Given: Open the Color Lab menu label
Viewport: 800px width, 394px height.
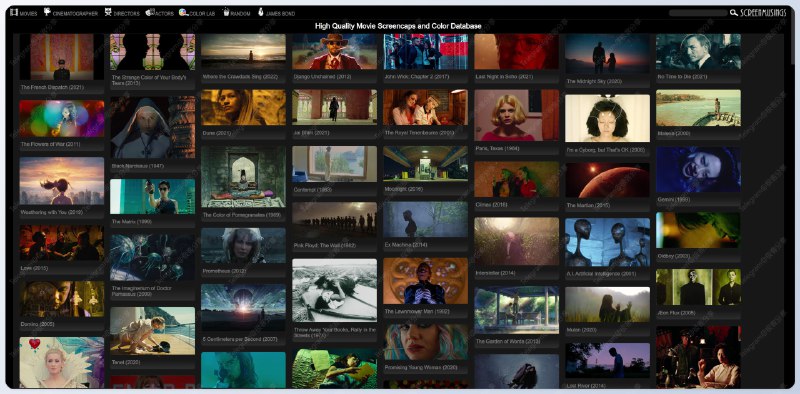Looking at the screenshot, I should pyautogui.click(x=202, y=14).
